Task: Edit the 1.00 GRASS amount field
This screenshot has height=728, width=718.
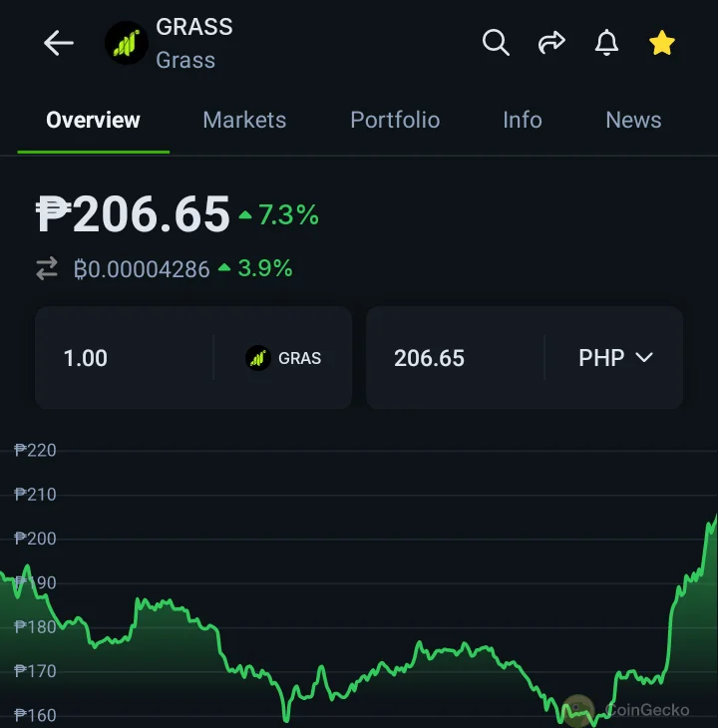Action: (x=123, y=358)
